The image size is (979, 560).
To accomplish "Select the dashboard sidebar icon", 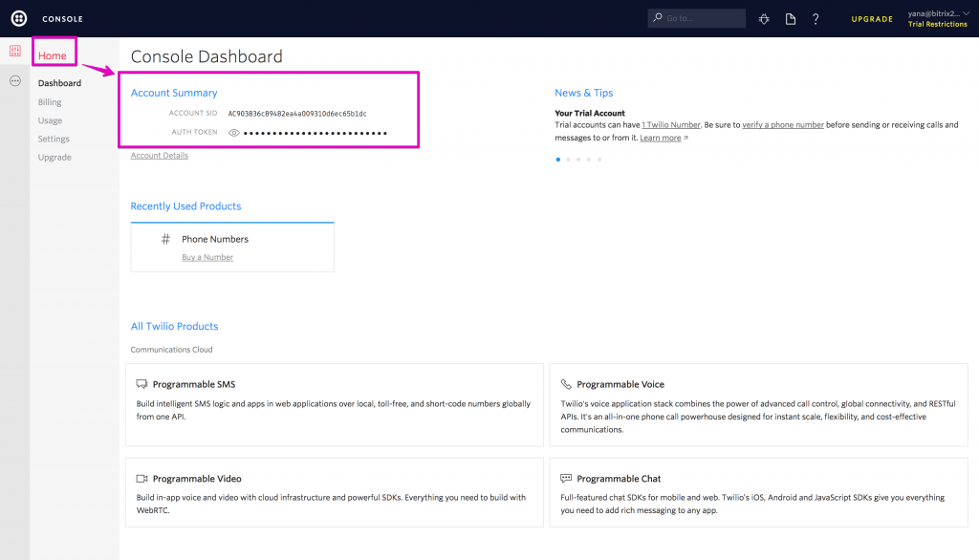I will pos(15,51).
